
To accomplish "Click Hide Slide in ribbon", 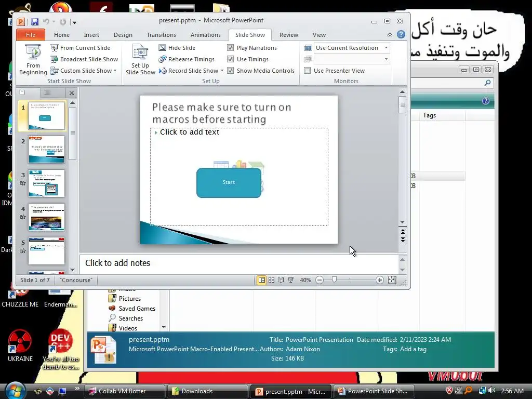I will [177, 48].
